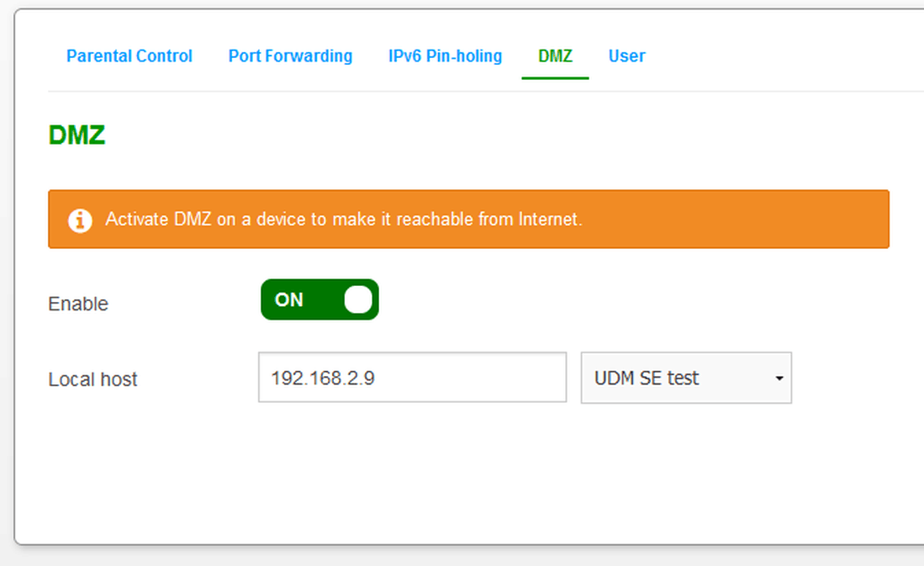Click the Local host label

(92, 379)
